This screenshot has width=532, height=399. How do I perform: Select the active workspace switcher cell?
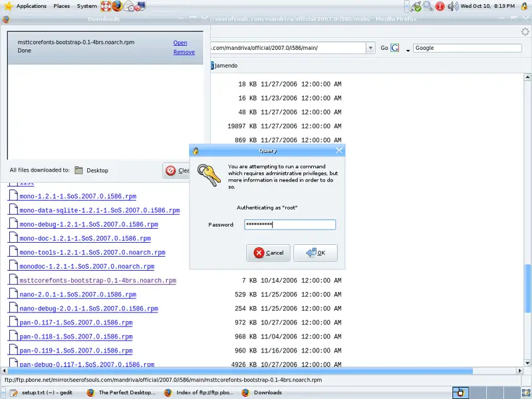[460, 392]
